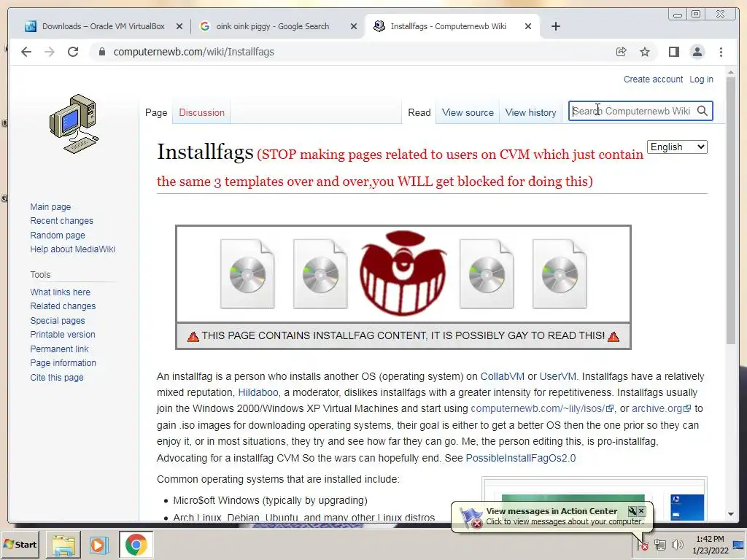Screen dimensions: 747x560
Task: Open the Windows Start menu
Action: point(20,545)
